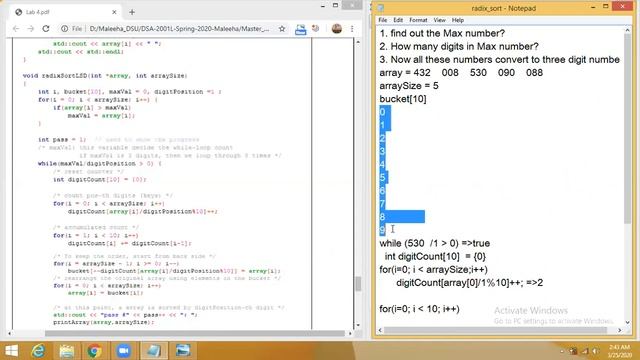View site information for the file URL
The width and height of the screenshot is (640, 360).
pyautogui.click(x=64, y=29)
